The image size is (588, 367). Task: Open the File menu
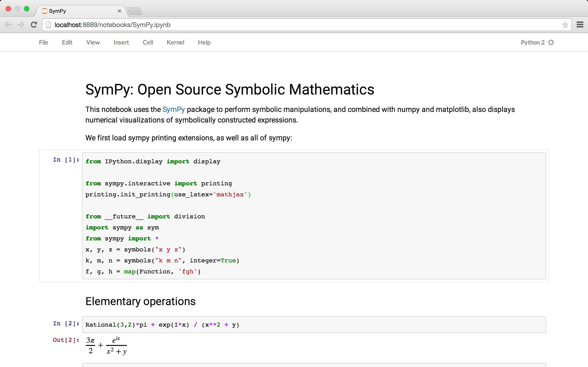[x=43, y=42]
